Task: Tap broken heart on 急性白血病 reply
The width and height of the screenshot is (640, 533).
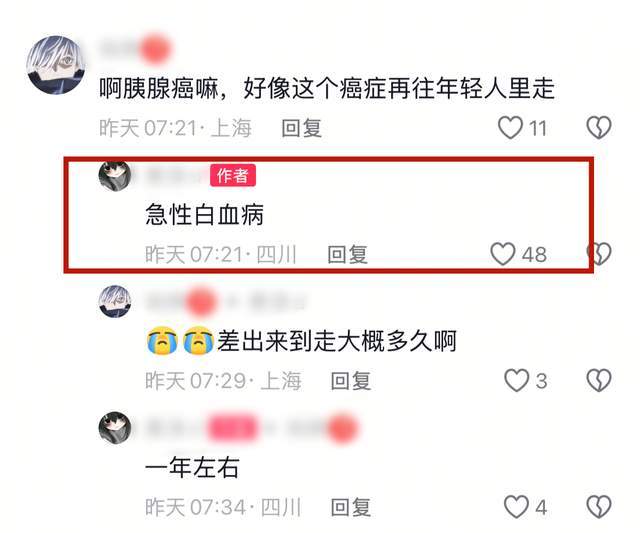Action: [x=599, y=254]
